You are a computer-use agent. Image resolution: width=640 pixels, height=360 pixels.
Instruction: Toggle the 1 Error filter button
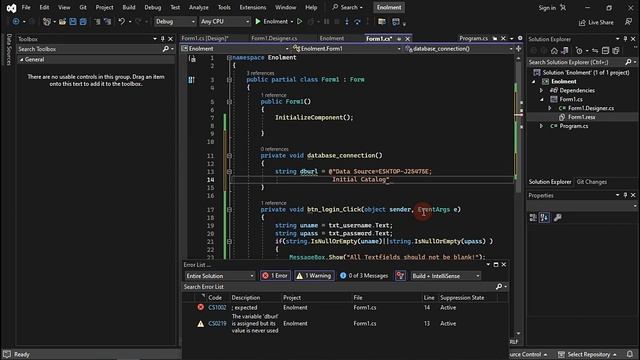pyautogui.click(x=275, y=276)
